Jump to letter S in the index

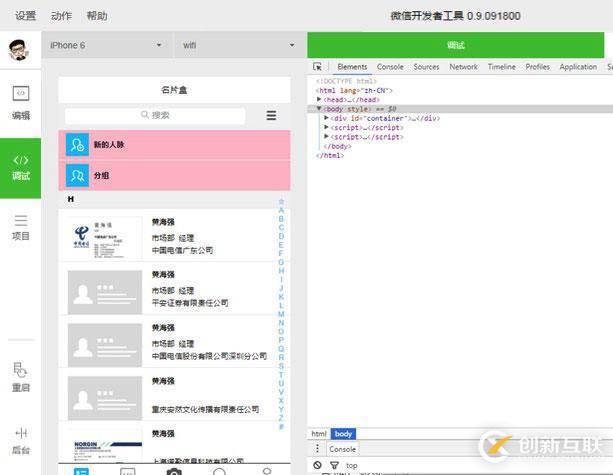tap(281, 366)
